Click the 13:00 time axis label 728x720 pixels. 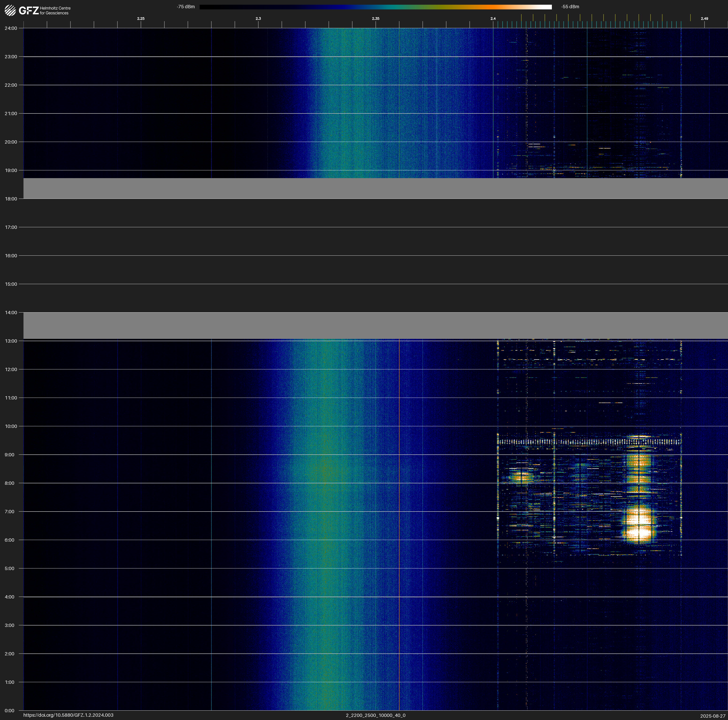[x=11, y=341]
